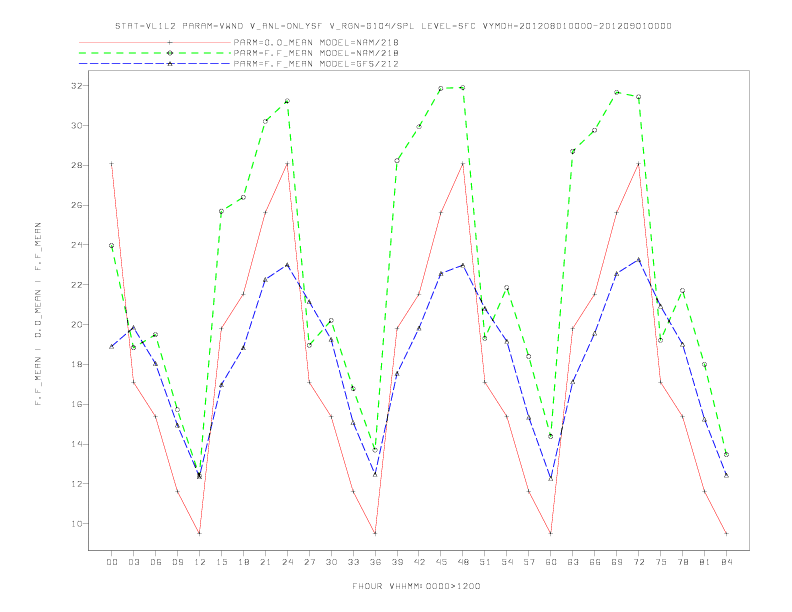The width and height of the screenshot is (792, 612).
Task: Click x-axis forecast hour label 33
Action: point(353,562)
